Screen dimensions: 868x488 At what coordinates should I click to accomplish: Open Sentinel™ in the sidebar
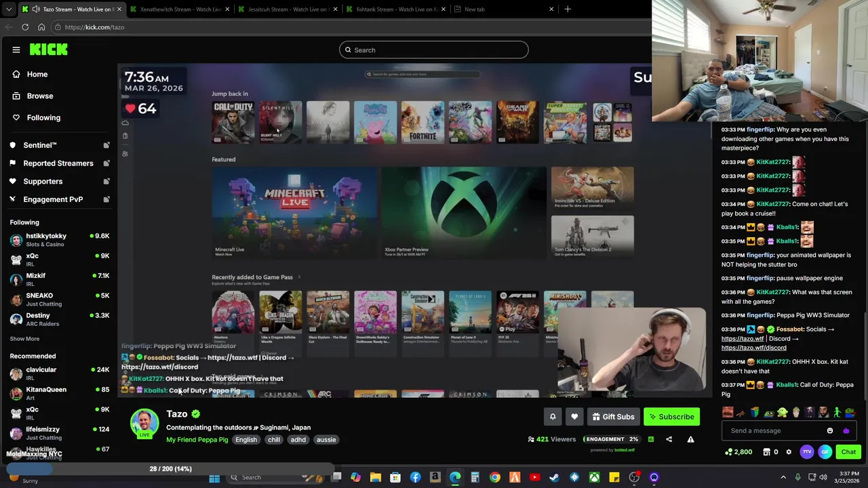point(60,145)
